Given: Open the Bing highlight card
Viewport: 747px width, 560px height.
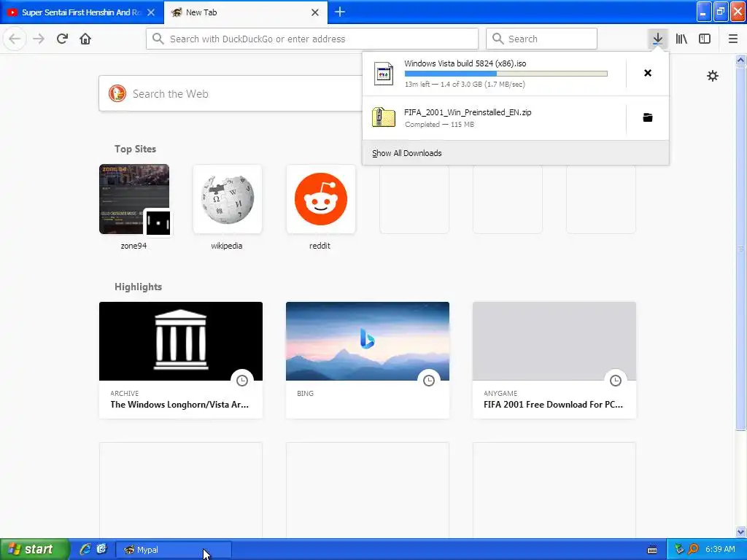Looking at the screenshot, I should 368,360.
